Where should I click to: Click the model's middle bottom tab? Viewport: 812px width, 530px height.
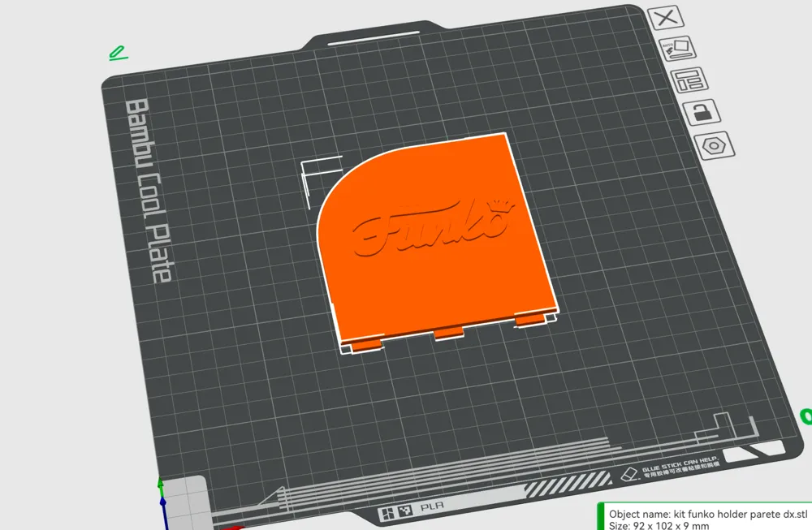pyautogui.click(x=448, y=334)
